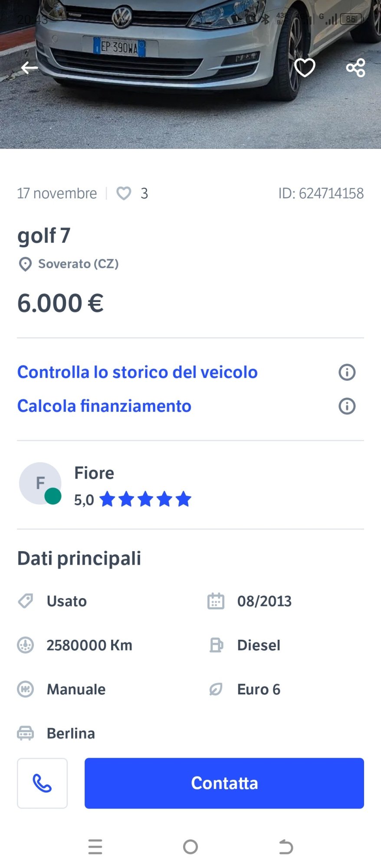This screenshot has width=381, height=868.
Task: Tap the listing ID 624714158
Action: tap(321, 193)
